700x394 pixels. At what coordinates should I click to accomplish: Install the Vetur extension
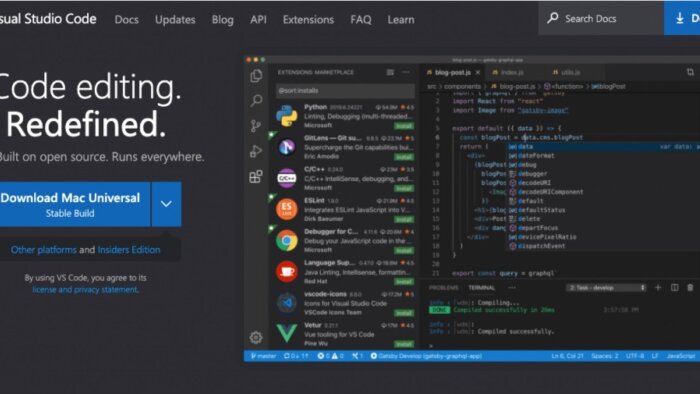(404, 344)
